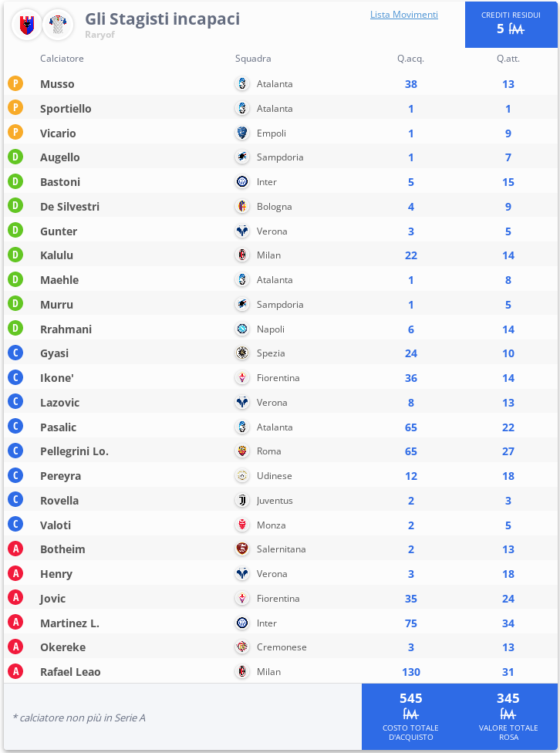Click the Juventus badge in Rovella row
Image resolution: width=560 pixels, height=753 pixels.
click(242, 501)
